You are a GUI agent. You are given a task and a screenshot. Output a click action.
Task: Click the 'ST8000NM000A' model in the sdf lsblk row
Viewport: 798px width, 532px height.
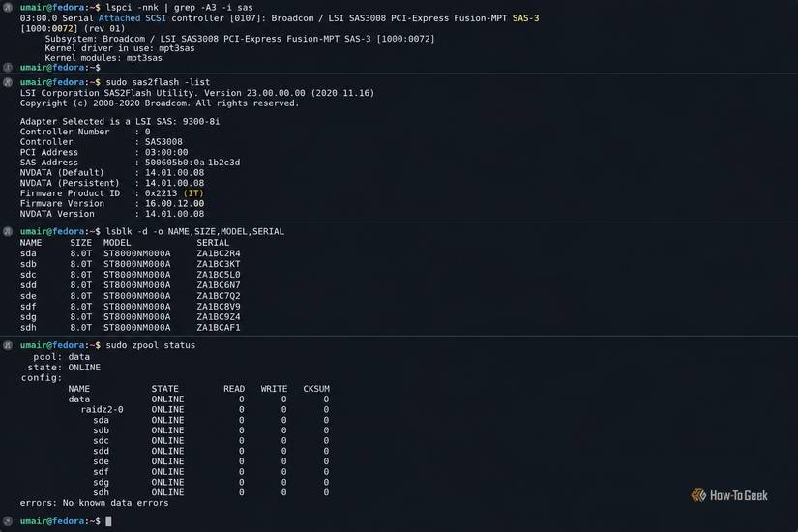(x=137, y=307)
